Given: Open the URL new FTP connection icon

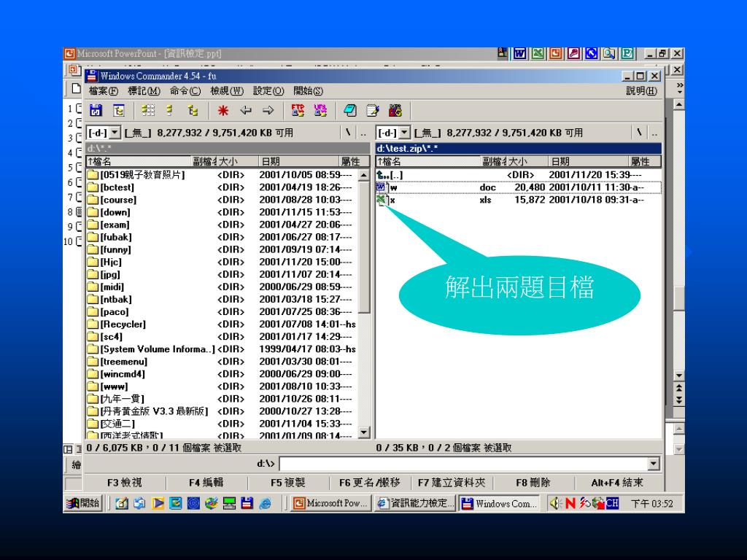Looking at the screenshot, I should [x=320, y=111].
